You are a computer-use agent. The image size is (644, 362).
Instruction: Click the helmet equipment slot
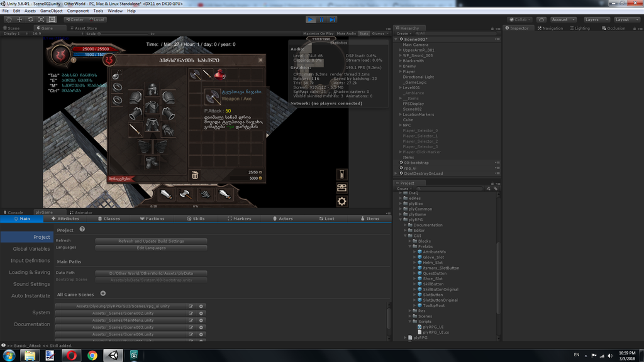pyautogui.click(x=152, y=89)
